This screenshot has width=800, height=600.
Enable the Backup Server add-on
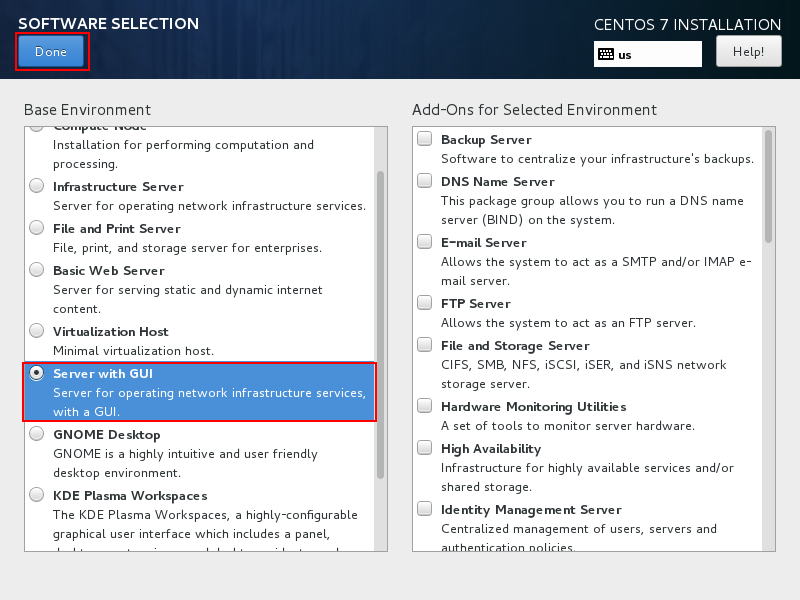[x=425, y=139]
